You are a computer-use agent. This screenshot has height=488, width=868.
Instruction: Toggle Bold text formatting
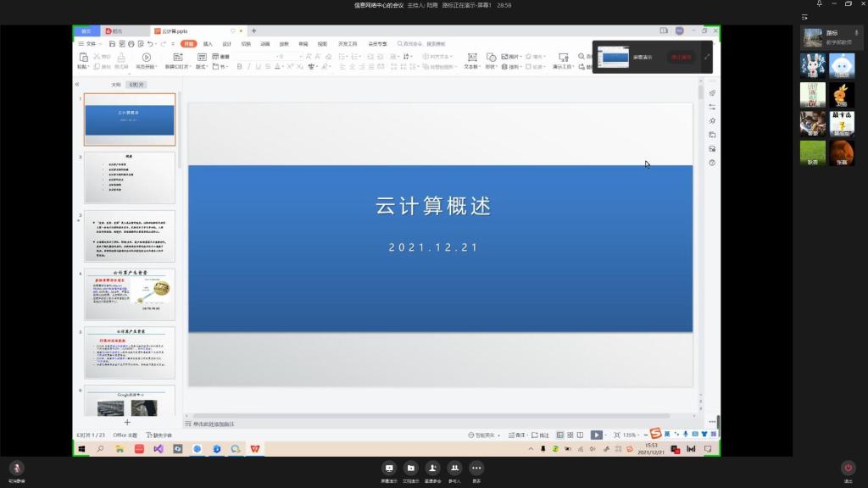pos(239,66)
